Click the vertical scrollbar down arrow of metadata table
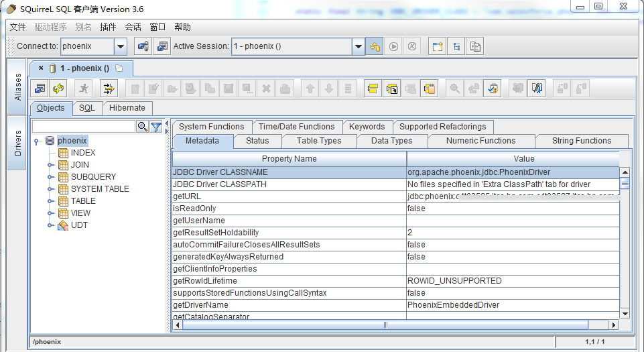 (625, 314)
